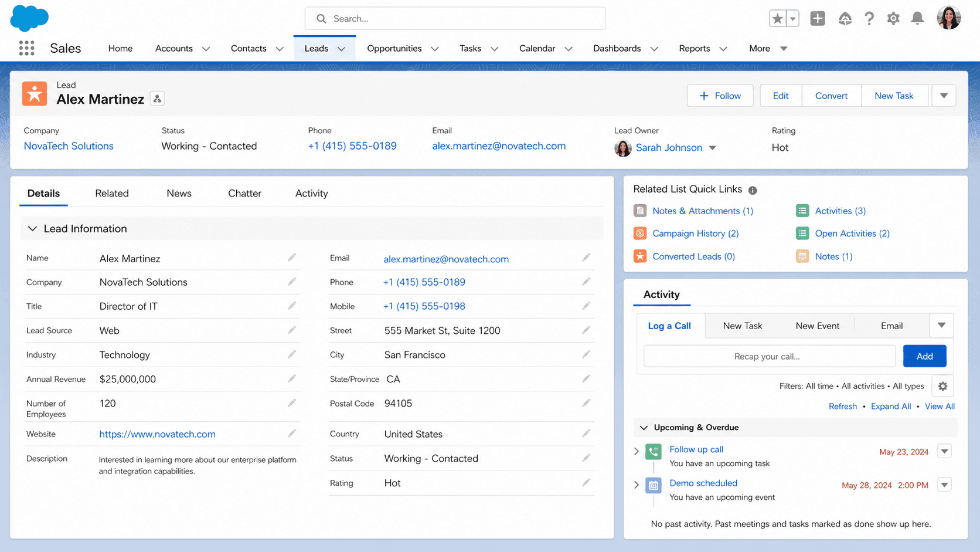Click the pencil icon for Title field
This screenshot has height=552, width=980.
click(x=292, y=306)
